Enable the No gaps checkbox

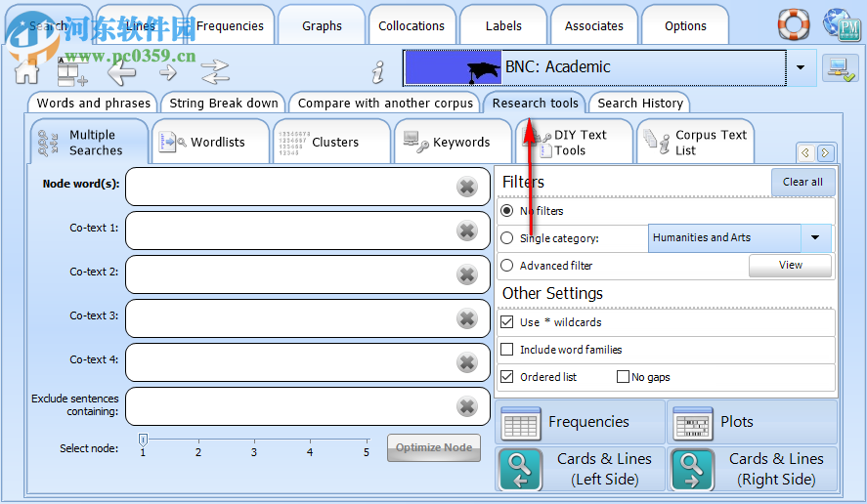[623, 377]
